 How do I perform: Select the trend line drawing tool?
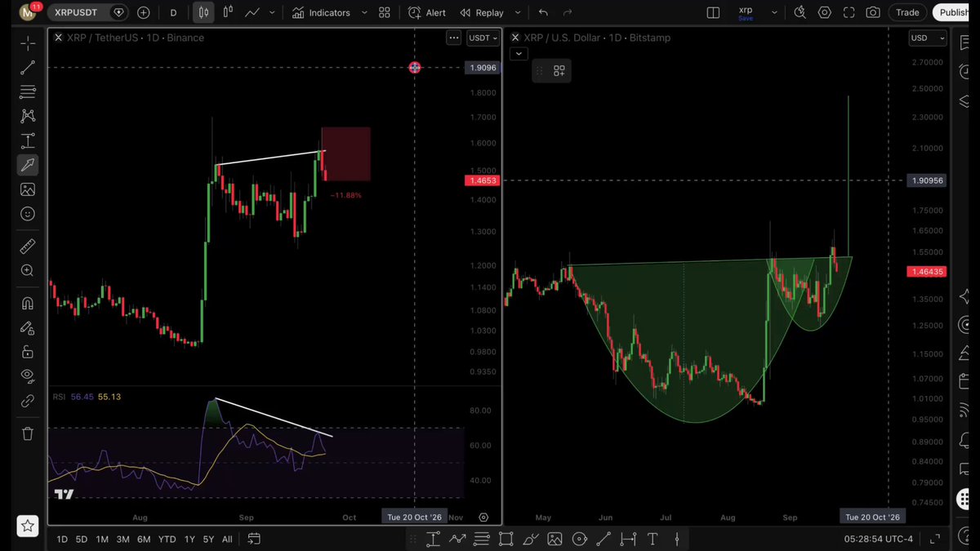pyautogui.click(x=28, y=67)
